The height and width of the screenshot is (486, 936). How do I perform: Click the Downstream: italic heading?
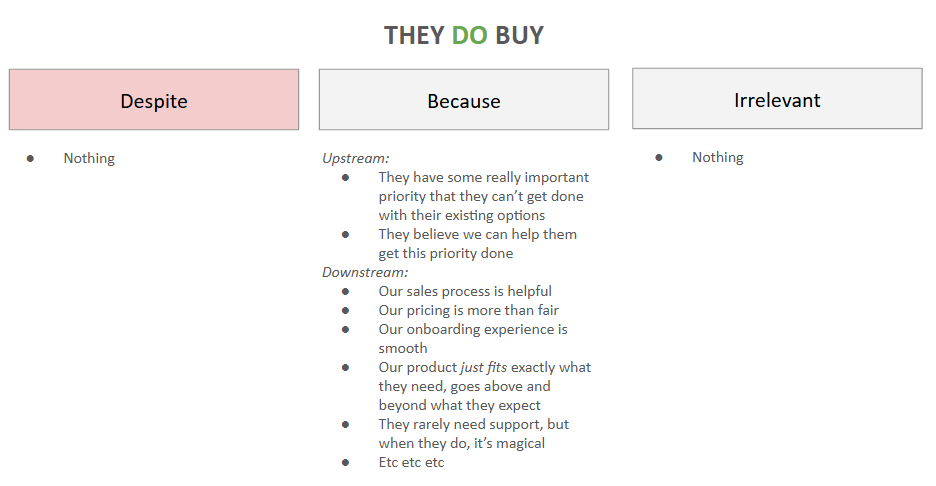pyautogui.click(x=365, y=272)
